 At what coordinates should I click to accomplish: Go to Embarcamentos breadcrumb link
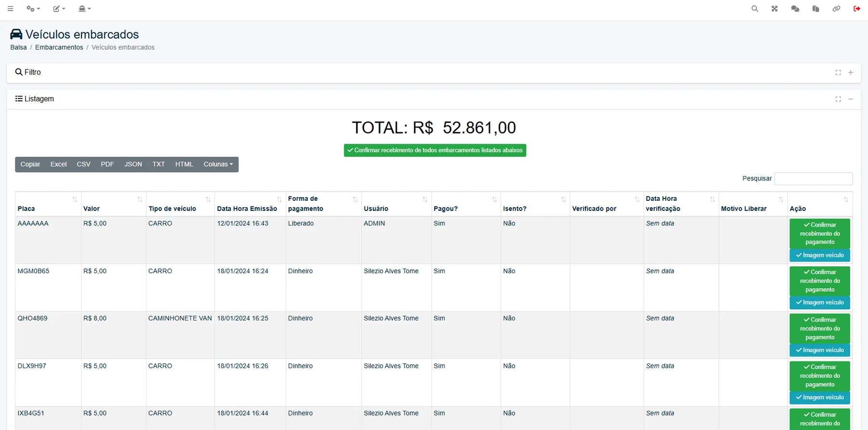(x=59, y=47)
